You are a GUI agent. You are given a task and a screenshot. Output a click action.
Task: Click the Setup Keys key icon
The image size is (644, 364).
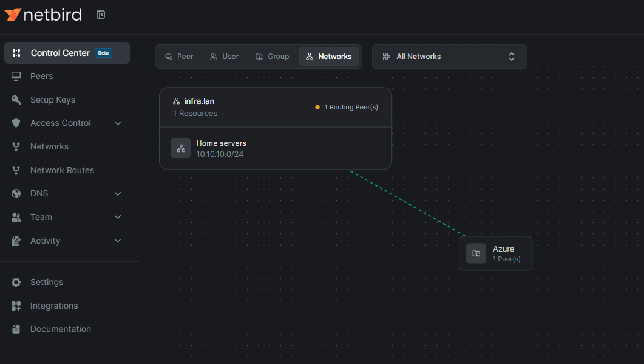pyautogui.click(x=16, y=100)
